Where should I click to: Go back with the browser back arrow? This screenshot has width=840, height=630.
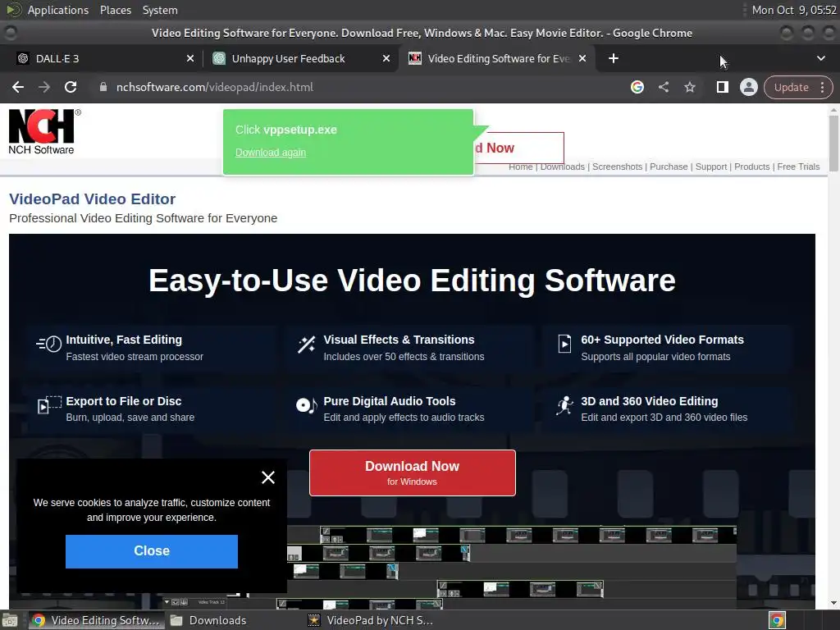click(18, 87)
